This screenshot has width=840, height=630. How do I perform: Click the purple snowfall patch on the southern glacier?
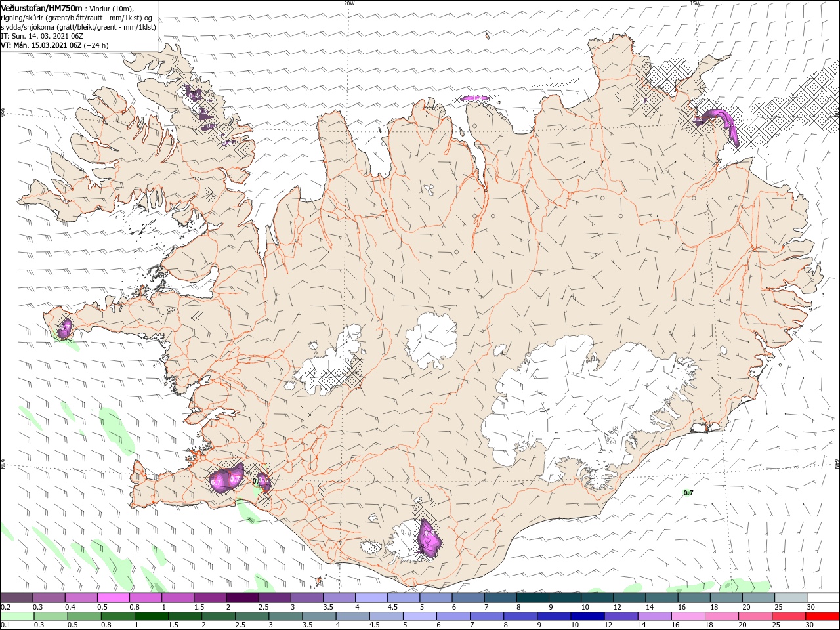pos(429,539)
